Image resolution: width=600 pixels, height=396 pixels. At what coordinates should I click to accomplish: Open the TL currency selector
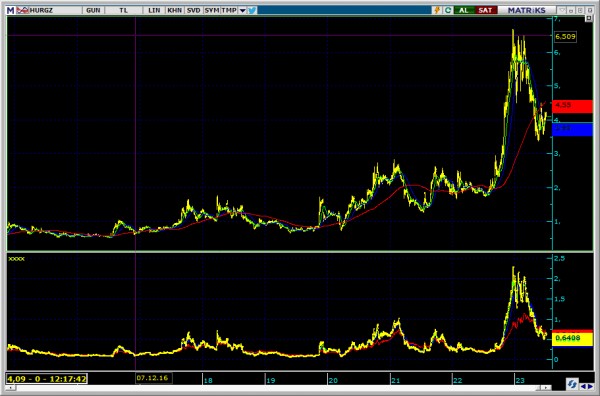pyautogui.click(x=123, y=10)
